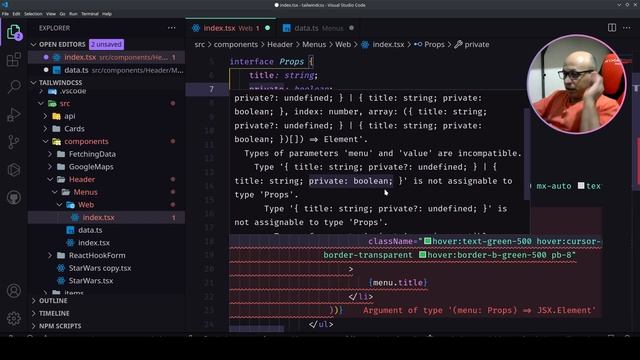
Task: Click white color swatch beside mx-auto
Action: tap(581, 186)
